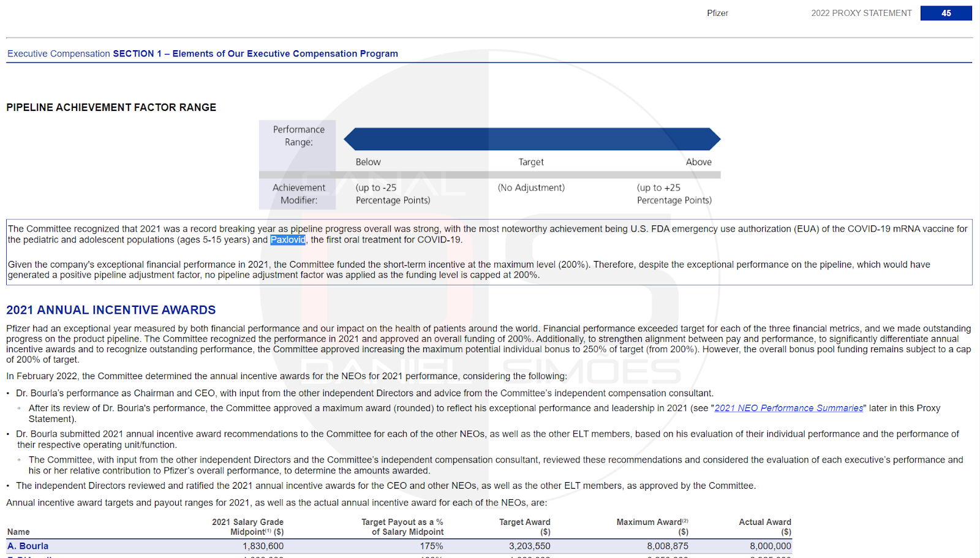Click the Above label under range bar

(x=699, y=162)
